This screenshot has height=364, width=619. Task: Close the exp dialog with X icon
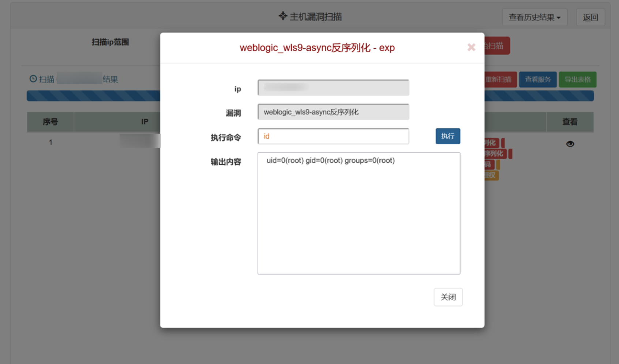click(x=471, y=47)
